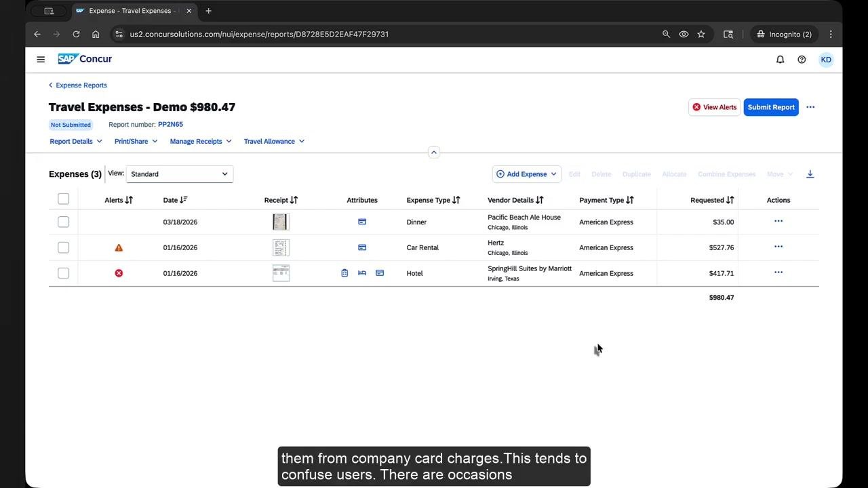This screenshot has height=488, width=868.
Task: Click the View Alerts button
Action: (x=714, y=107)
